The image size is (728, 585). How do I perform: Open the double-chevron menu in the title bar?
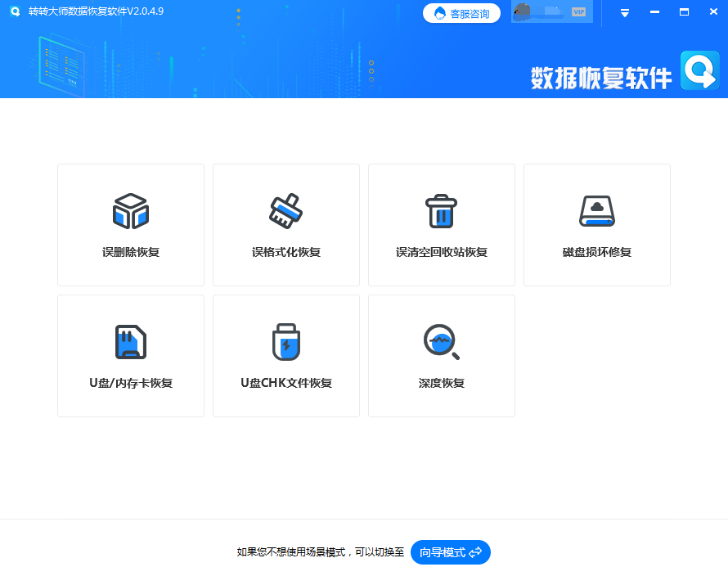tap(624, 12)
